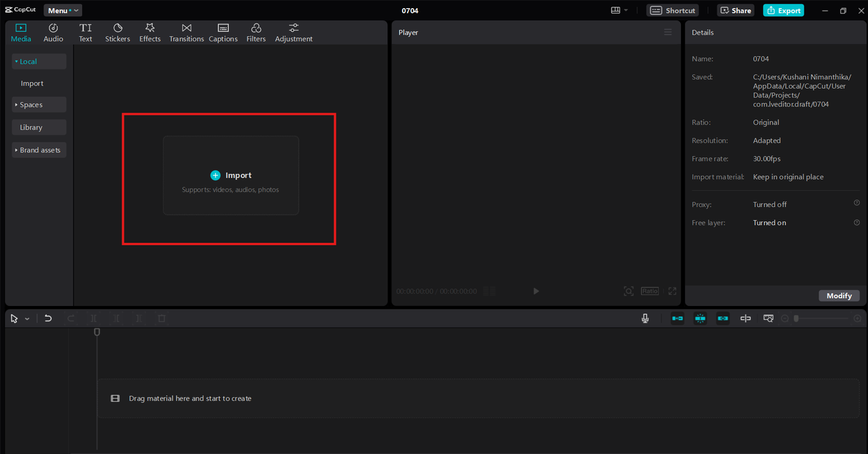Toggle auto snapping
The width and height of the screenshot is (868, 454).
(700, 318)
